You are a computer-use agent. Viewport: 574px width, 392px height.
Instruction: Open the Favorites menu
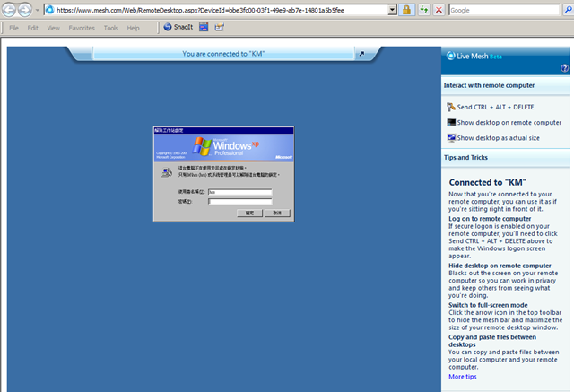82,28
